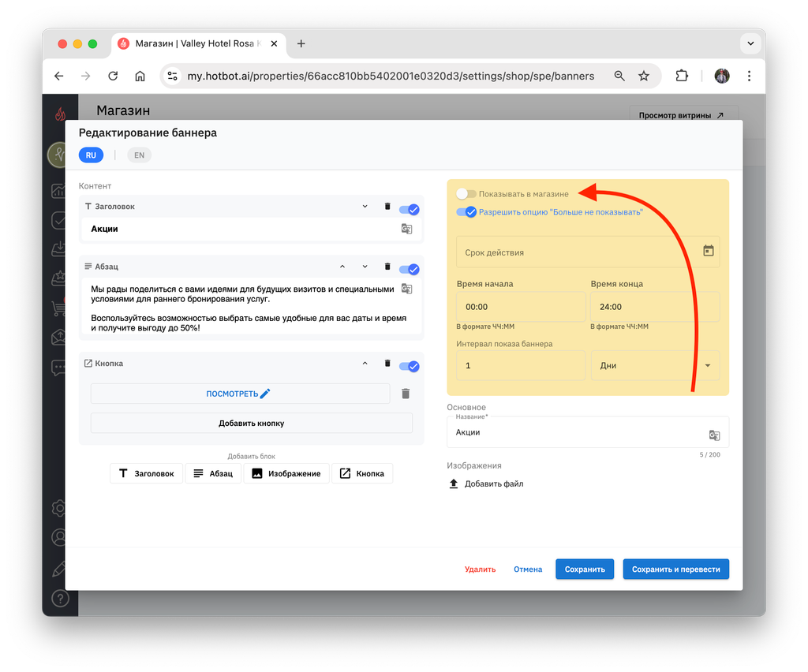Viewport: 808px width, 672px height.
Task: Open the tab search dropdown in Chrome
Action: (x=751, y=43)
